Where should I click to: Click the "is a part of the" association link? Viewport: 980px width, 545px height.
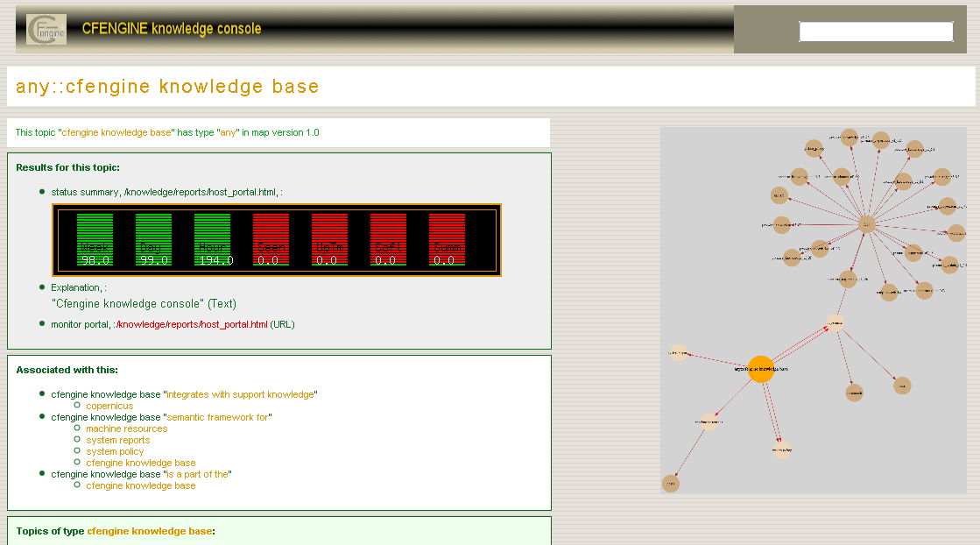click(197, 474)
